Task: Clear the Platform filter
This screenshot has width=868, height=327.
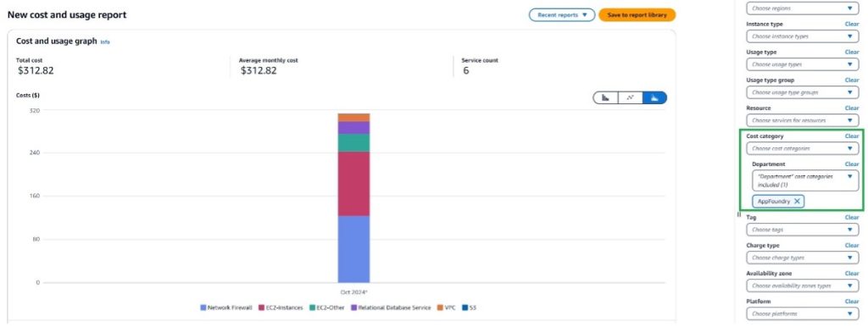Action: click(851, 302)
